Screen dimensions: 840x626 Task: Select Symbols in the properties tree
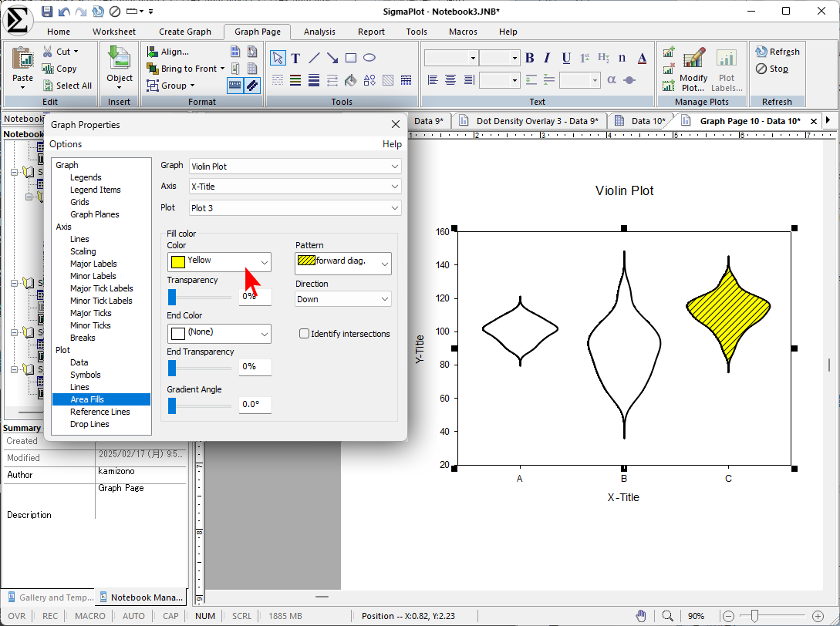86,375
